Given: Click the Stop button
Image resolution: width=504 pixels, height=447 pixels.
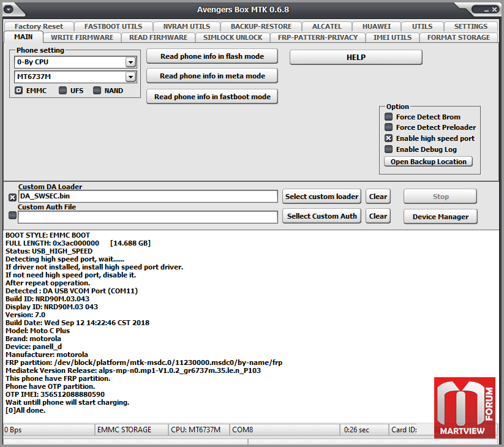Looking at the screenshot, I should 440,197.
